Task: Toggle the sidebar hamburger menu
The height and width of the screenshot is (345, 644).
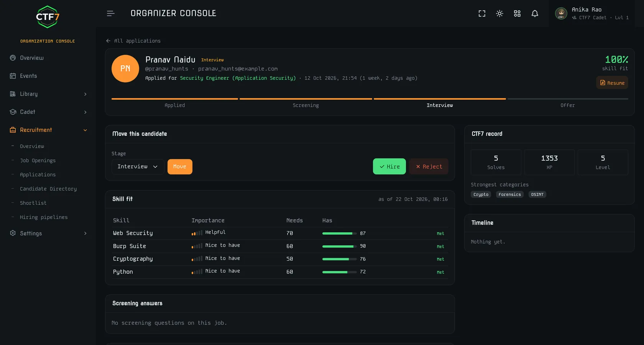Action: point(110,13)
